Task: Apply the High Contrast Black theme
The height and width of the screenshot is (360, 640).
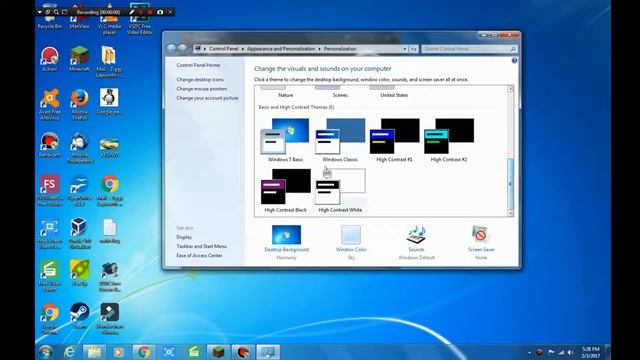Action: pyautogui.click(x=285, y=191)
